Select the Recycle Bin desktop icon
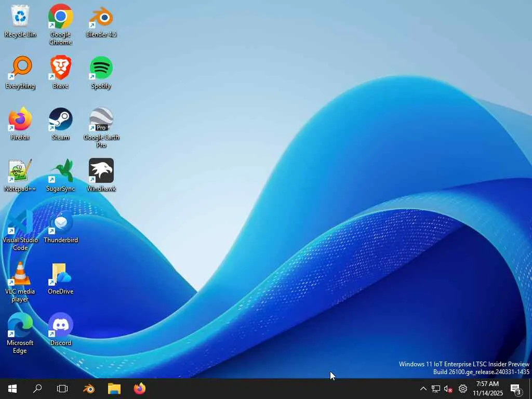Screen dimensions: 532x399 point(20,21)
